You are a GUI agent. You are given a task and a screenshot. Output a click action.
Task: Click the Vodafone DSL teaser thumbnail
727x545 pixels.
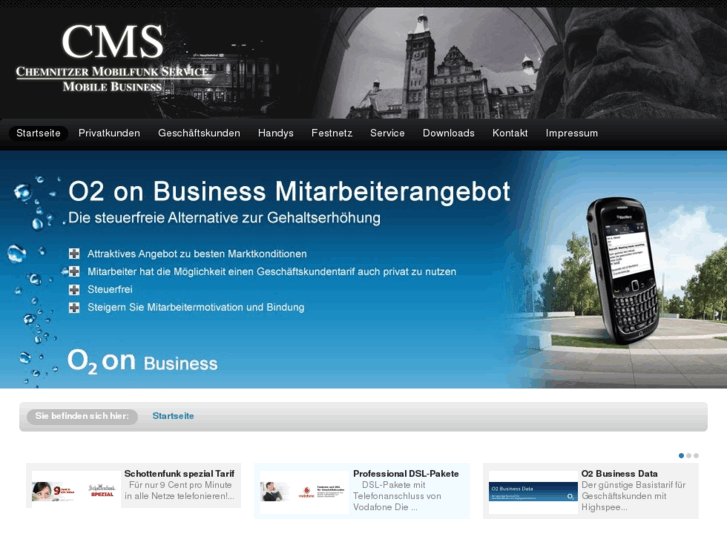(x=303, y=492)
